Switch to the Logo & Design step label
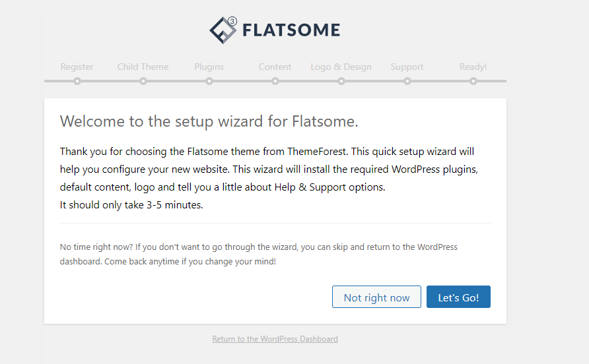 (x=341, y=67)
